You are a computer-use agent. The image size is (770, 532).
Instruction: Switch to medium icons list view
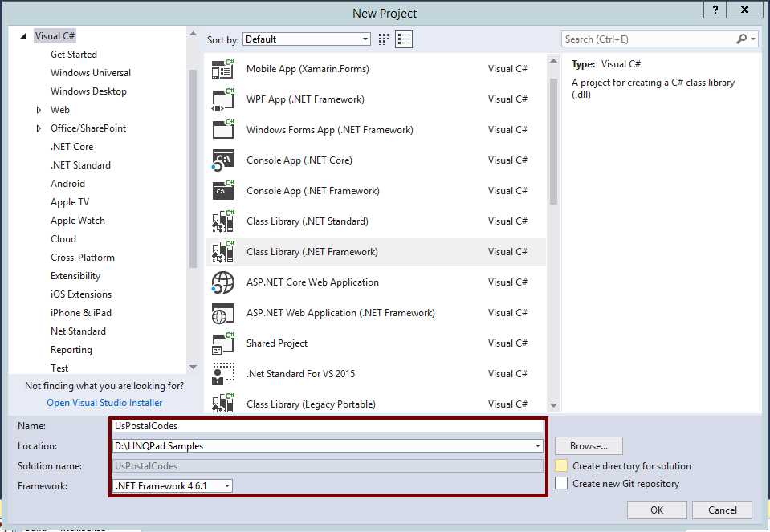404,39
